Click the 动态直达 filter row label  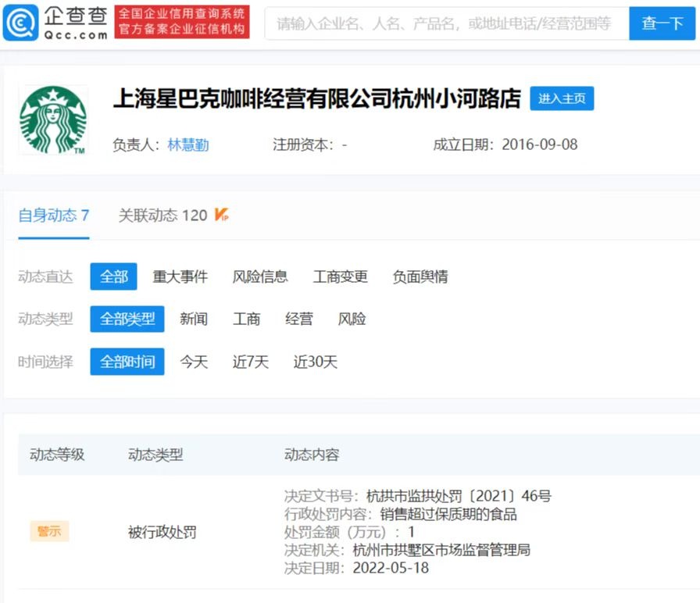[45, 277]
